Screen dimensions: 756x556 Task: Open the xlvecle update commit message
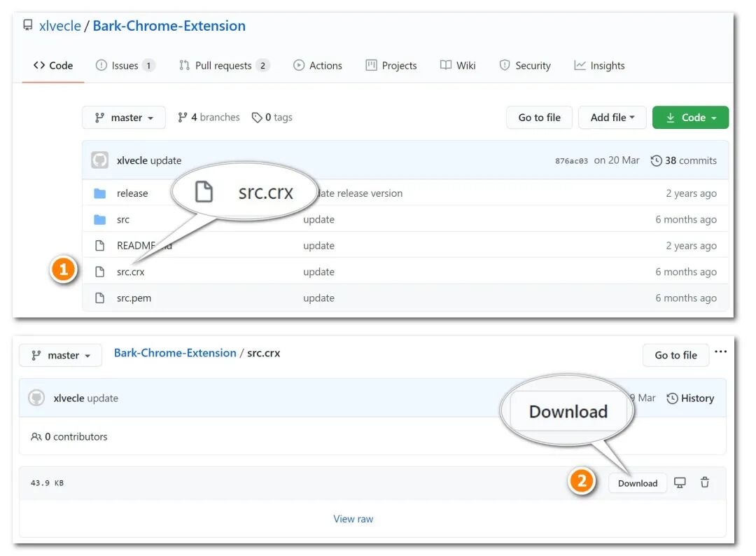[166, 160]
